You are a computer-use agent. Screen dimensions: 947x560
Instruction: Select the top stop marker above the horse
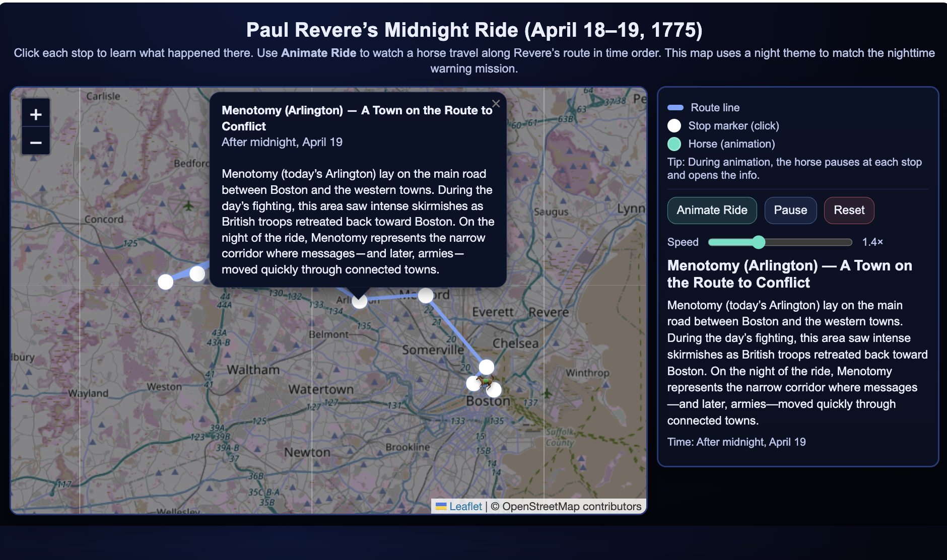(487, 367)
